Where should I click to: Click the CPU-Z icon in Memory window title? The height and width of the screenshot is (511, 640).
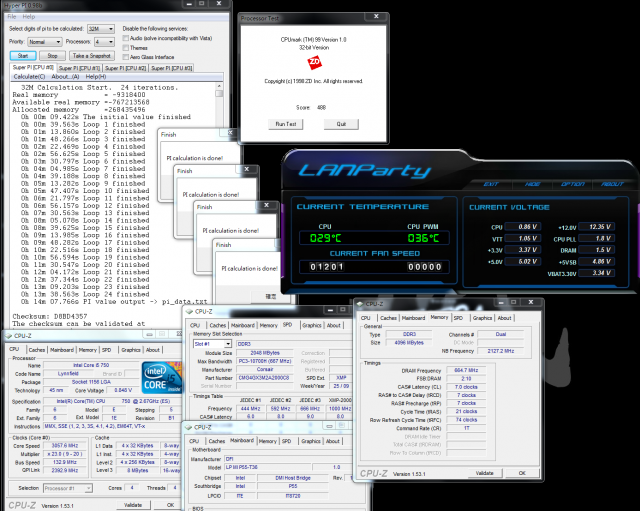click(x=360, y=304)
